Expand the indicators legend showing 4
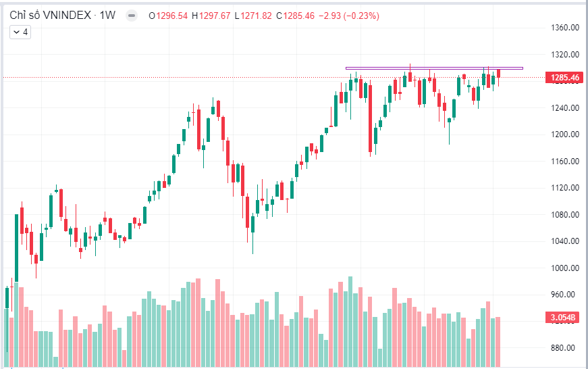This screenshot has height=369, width=588. click(x=20, y=32)
